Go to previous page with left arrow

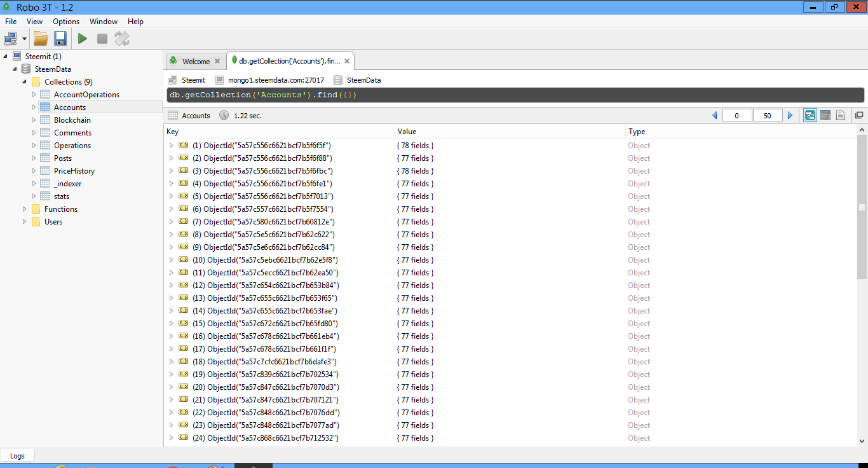click(x=714, y=116)
